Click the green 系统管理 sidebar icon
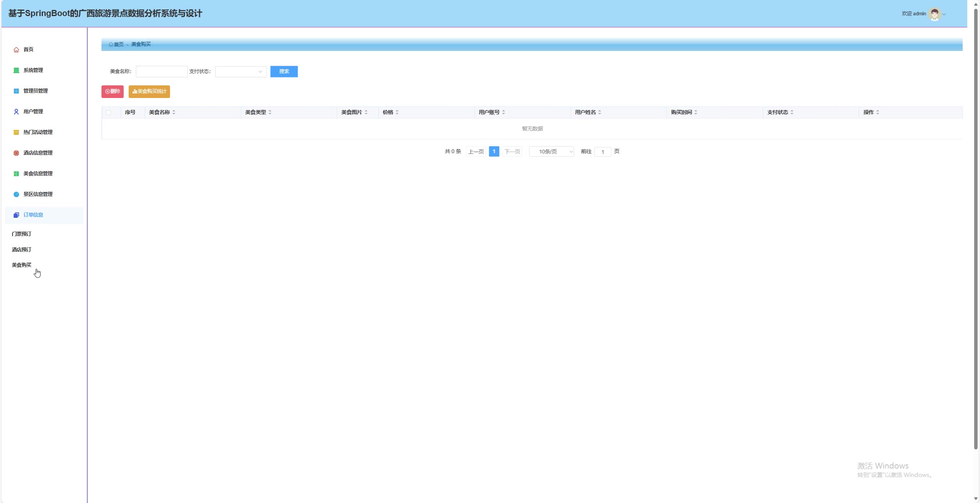Image resolution: width=980 pixels, height=503 pixels. pyautogui.click(x=16, y=70)
